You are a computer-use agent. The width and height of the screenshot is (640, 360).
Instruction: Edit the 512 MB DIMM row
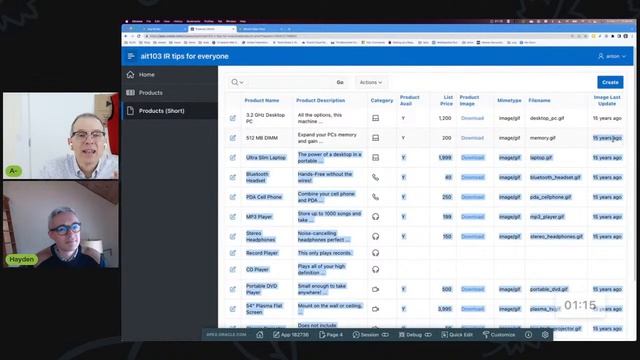[233, 138]
